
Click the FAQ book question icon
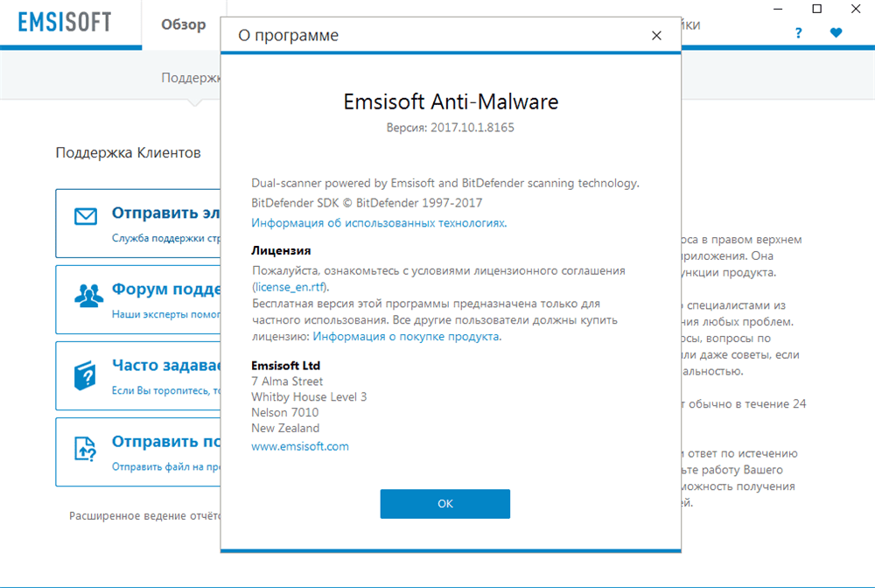(x=85, y=375)
